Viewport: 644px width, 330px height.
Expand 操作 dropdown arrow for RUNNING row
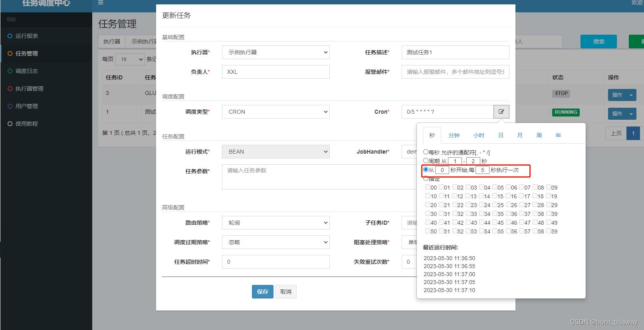631,114
